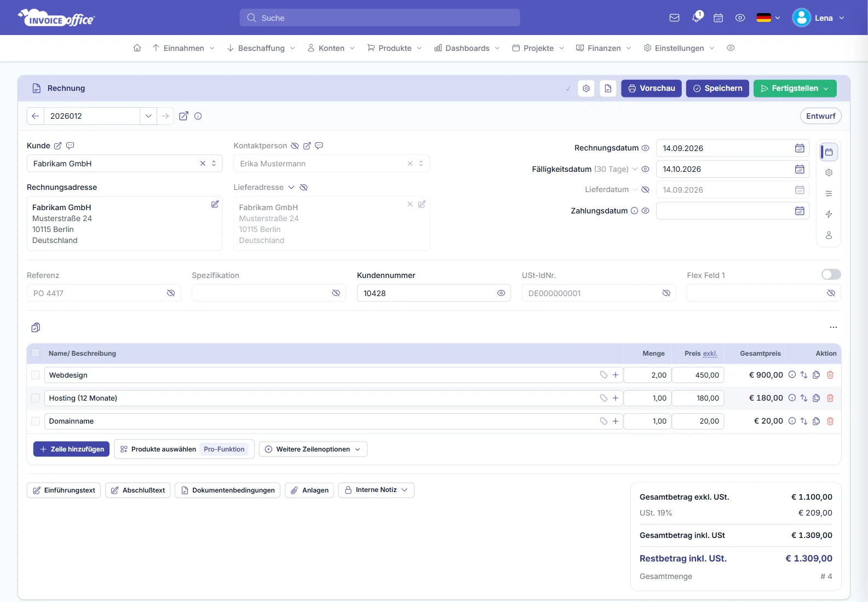The image size is (868, 602).
Task: Open the three-dots menu above the table
Action: [x=833, y=327]
